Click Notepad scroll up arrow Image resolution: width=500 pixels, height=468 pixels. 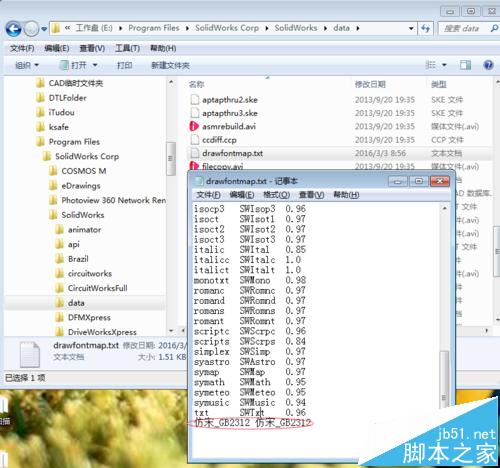tap(444, 208)
